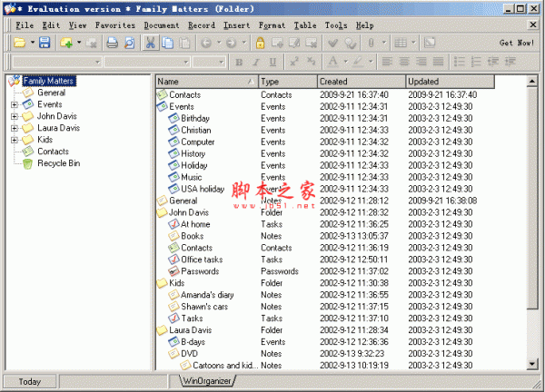Click the Open folder toolbar icon
This screenshot has height=392, width=545.
[20, 43]
